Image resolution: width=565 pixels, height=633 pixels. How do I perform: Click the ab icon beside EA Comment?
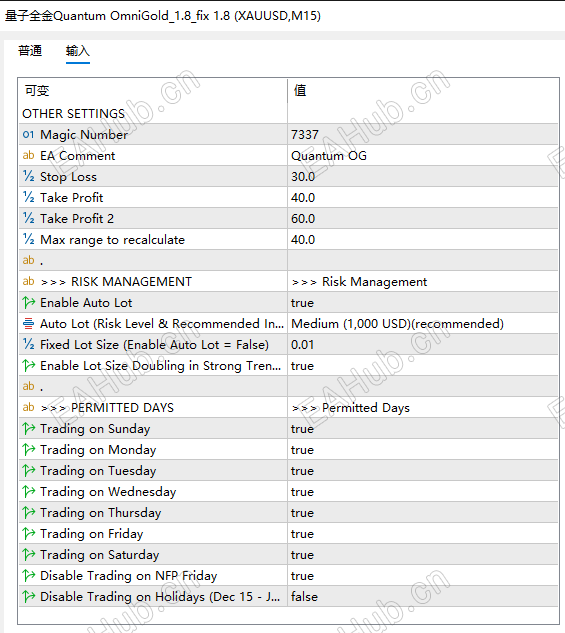point(28,155)
